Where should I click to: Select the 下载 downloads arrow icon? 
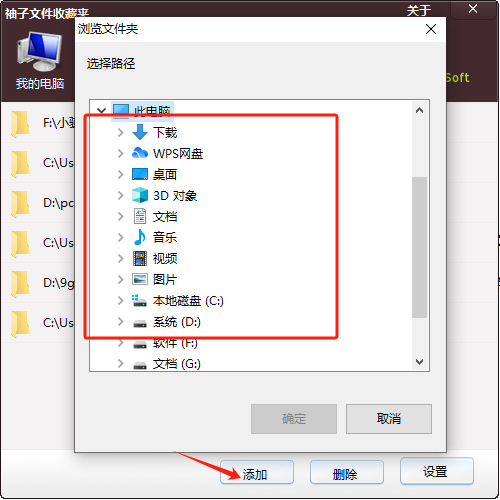tap(140, 132)
